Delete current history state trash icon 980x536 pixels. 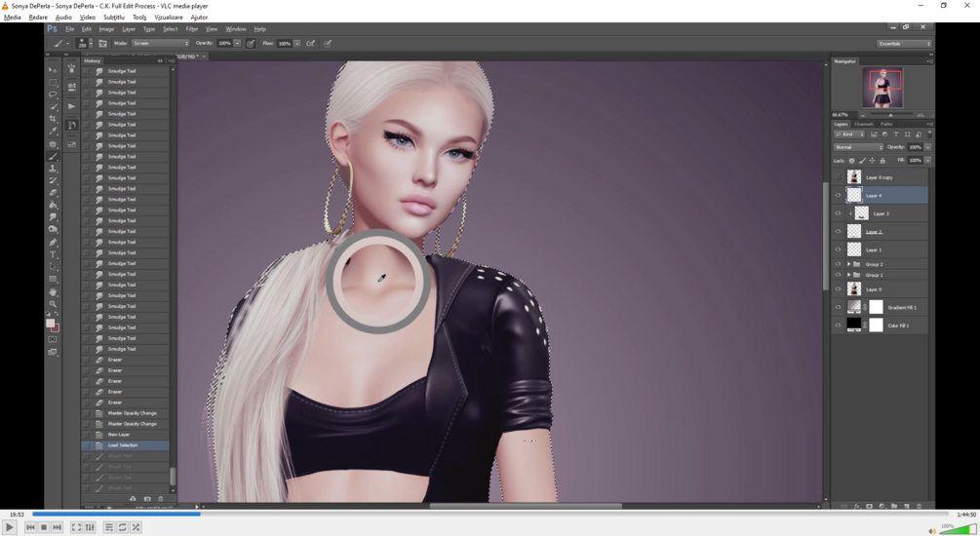(x=161, y=499)
